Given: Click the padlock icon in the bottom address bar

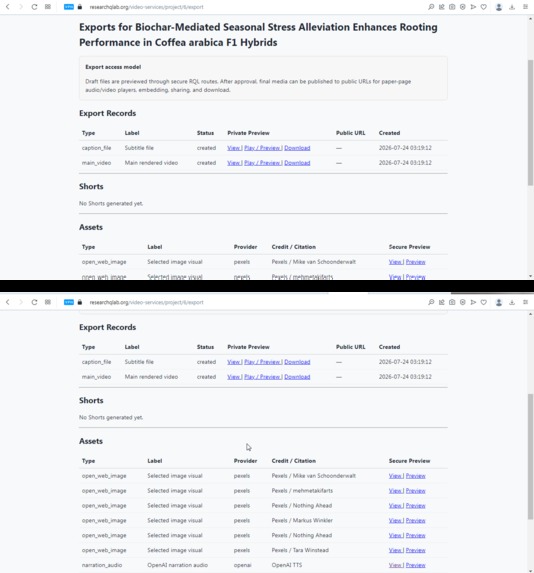Looking at the screenshot, I should 80,302.
